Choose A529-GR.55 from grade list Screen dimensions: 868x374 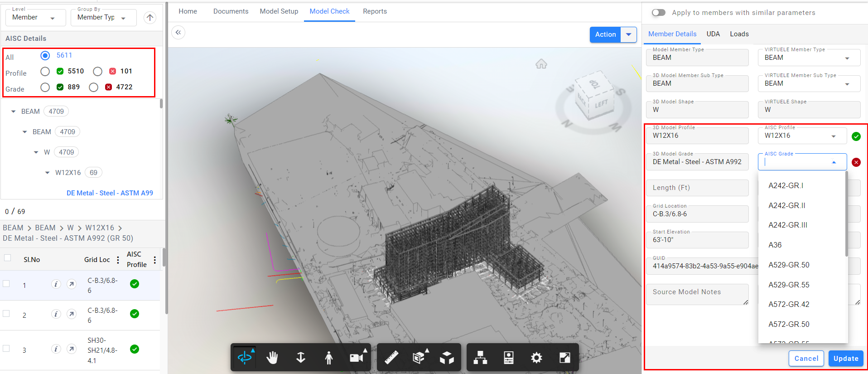(802, 285)
